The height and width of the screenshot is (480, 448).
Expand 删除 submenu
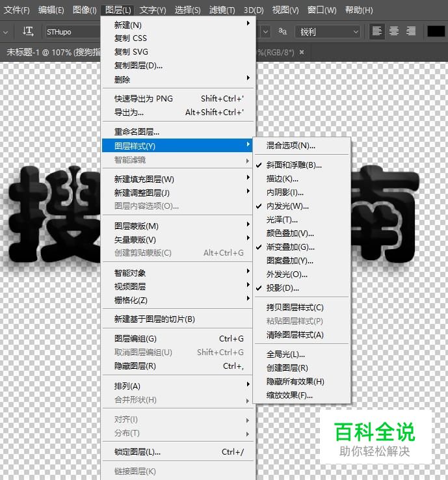point(178,79)
